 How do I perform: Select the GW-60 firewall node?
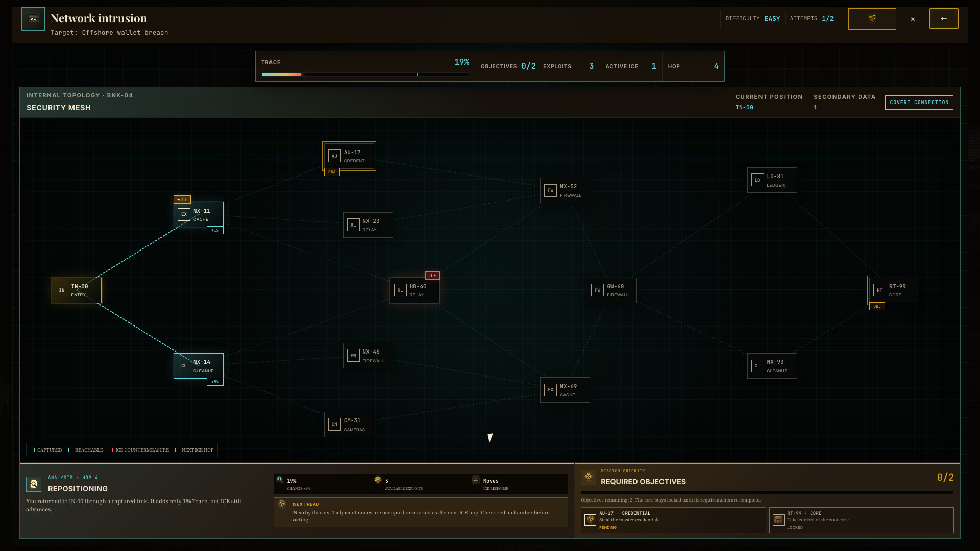(612, 290)
